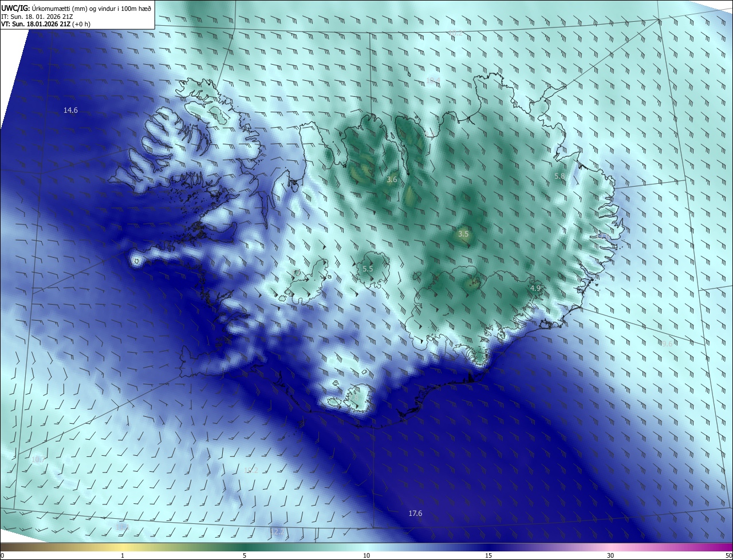
Task: Click the color scale tick label "1"
Action: [123, 555]
